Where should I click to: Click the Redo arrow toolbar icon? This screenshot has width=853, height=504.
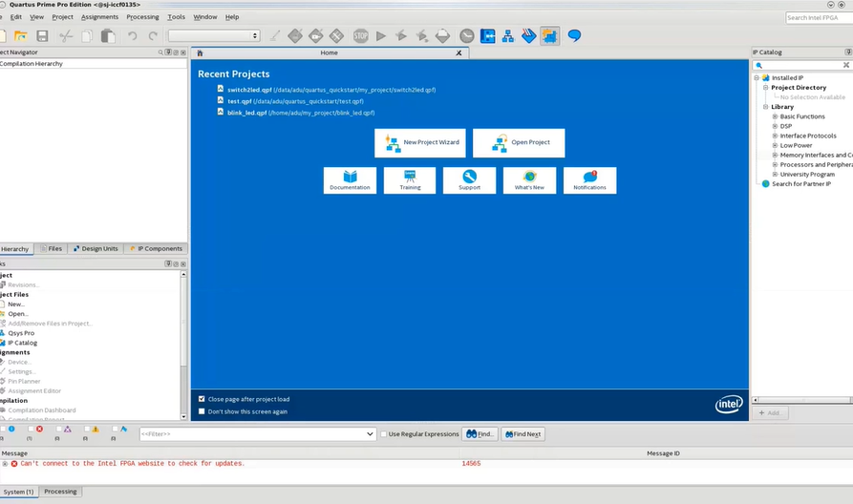153,36
